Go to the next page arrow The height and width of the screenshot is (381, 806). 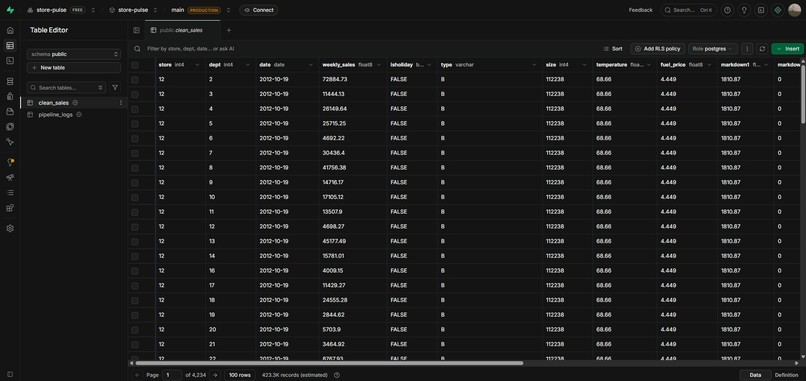coord(215,375)
